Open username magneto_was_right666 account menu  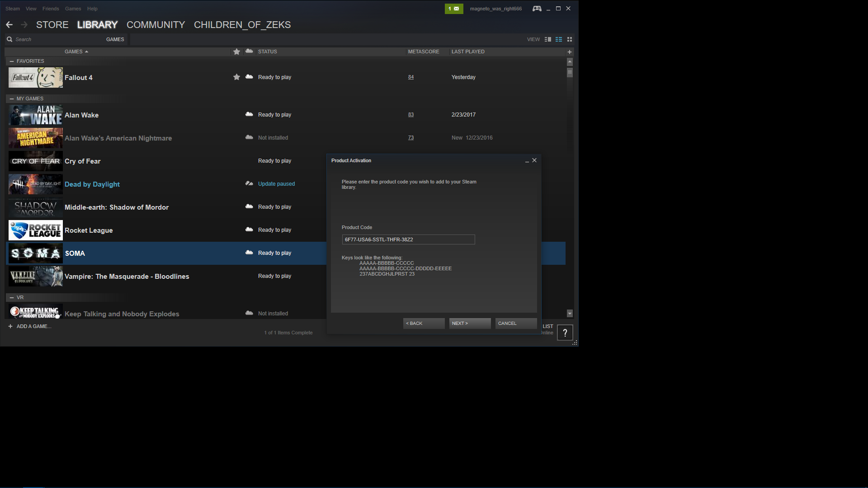coord(495,9)
